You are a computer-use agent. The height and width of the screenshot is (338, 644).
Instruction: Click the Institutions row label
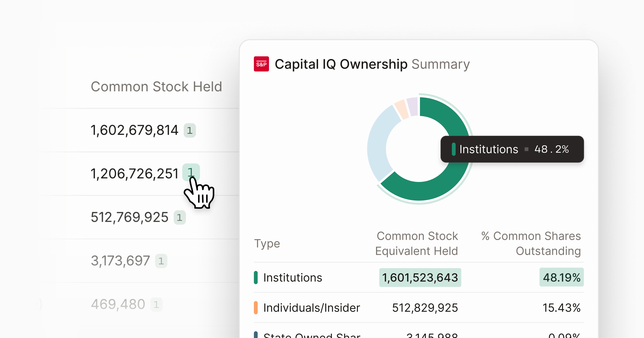(x=293, y=277)
